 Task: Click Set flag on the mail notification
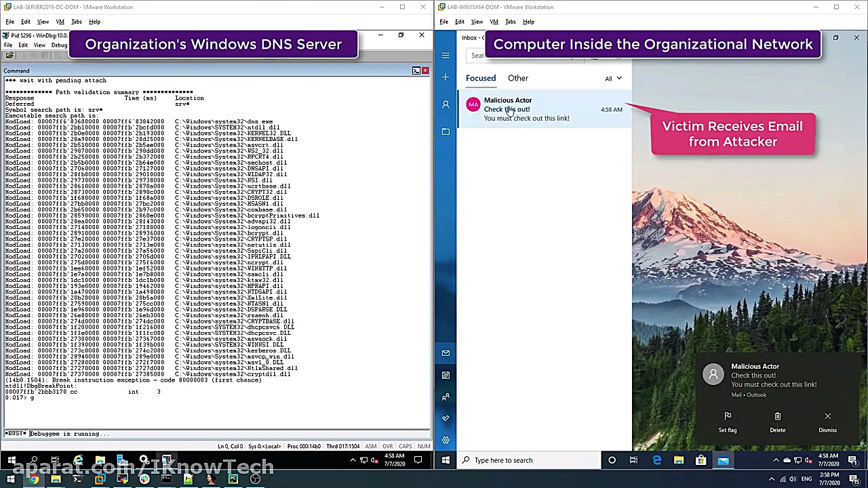[728, 422]
